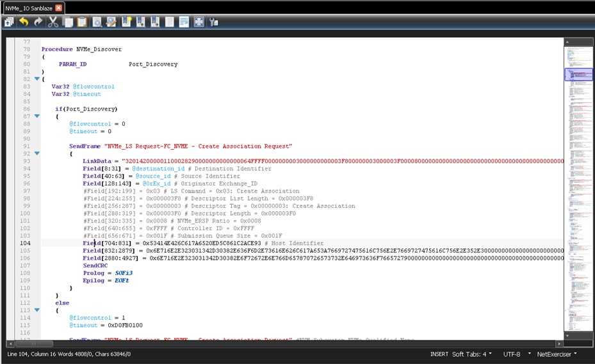Open the Soft Tabs: 4 dropdown
The width and height of the screenshot is (595, 364).
471,354
